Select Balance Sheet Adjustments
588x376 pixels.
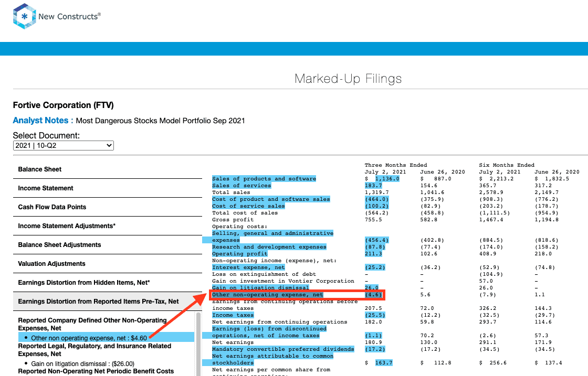(108, 244)
